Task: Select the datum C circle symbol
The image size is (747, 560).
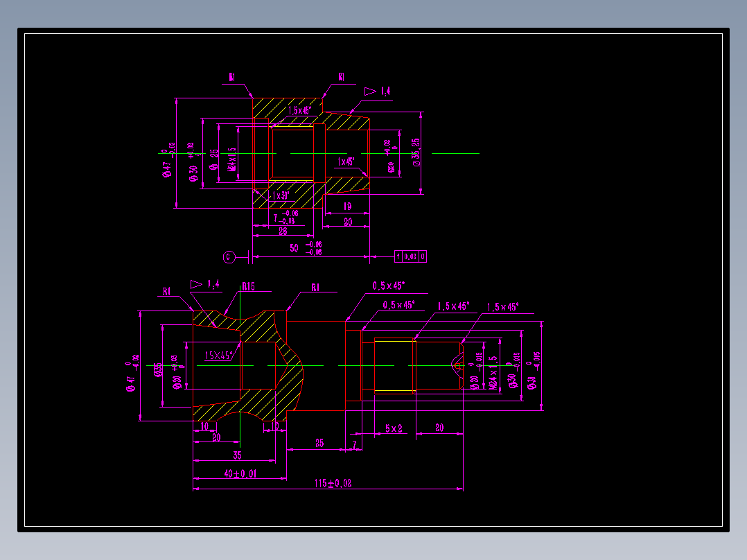Action: (x=229, y=257)
